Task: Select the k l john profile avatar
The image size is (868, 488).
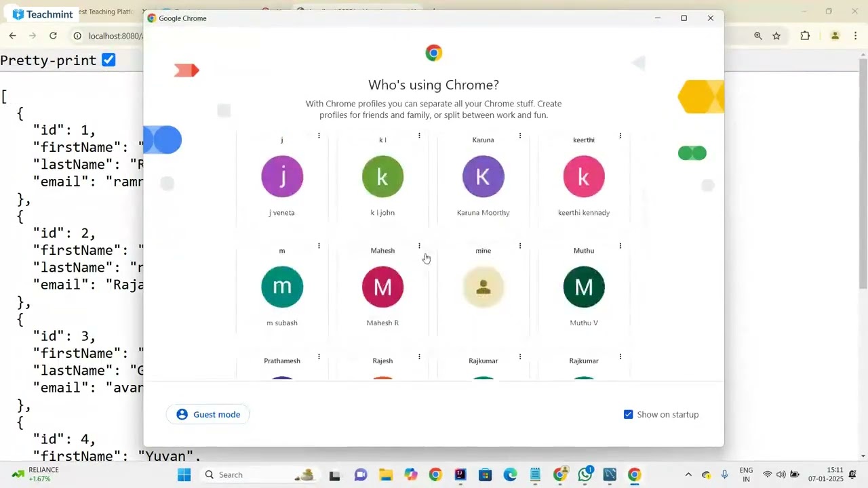Action: click(382, 177)
